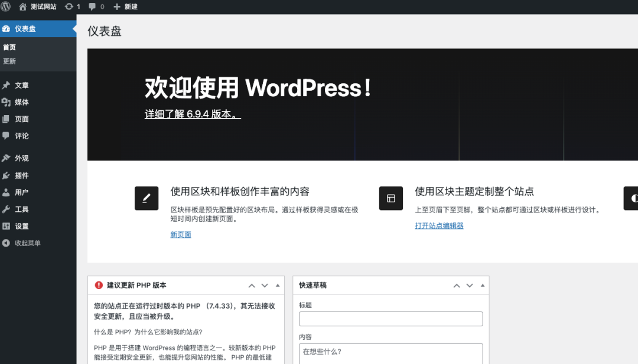Open the 测试网站 site home link
The image size is (638, 364).
(x=38, y=6)
